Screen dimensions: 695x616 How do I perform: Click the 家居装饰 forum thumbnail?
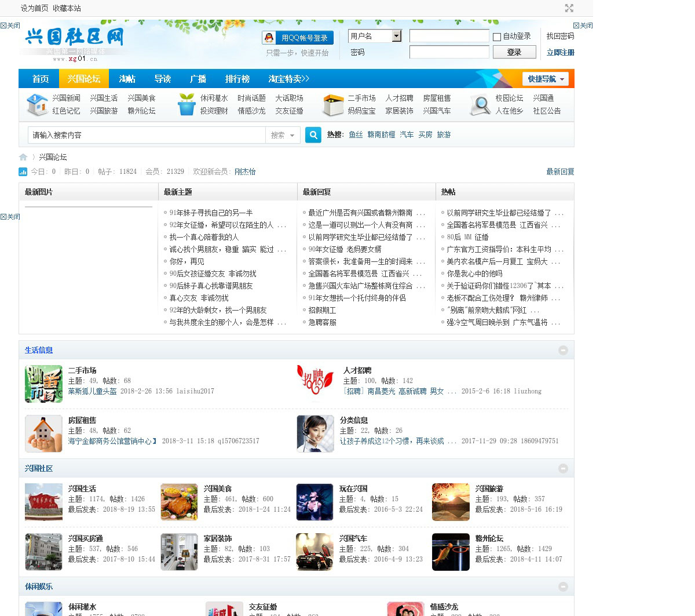(x=179, y=552)
